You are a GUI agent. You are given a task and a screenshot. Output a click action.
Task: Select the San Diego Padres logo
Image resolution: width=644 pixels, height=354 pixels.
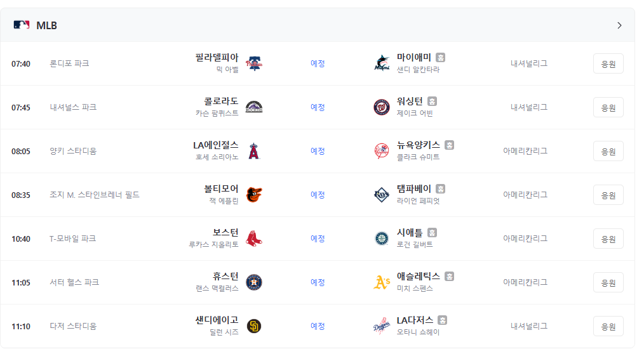pyautogui.click(x=254, y=326)
